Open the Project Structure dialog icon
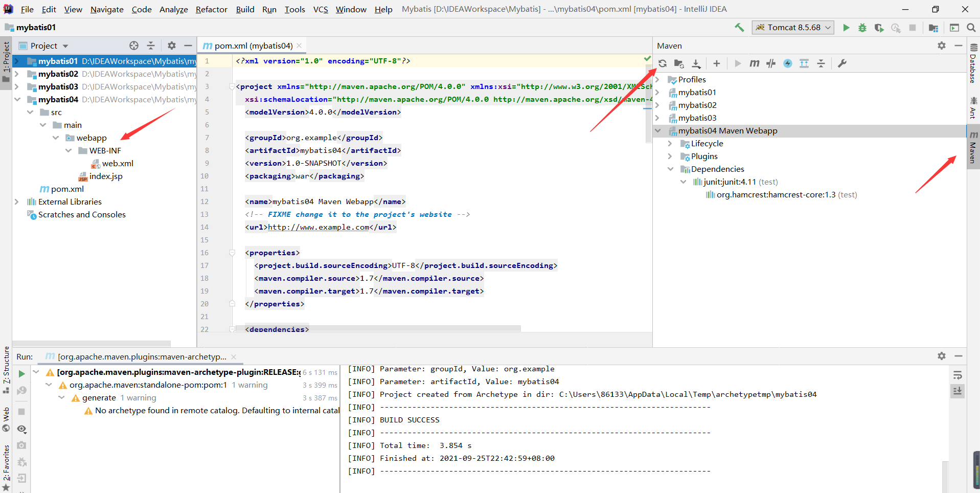Screen dimensions: 980x493 click(933, 28)
